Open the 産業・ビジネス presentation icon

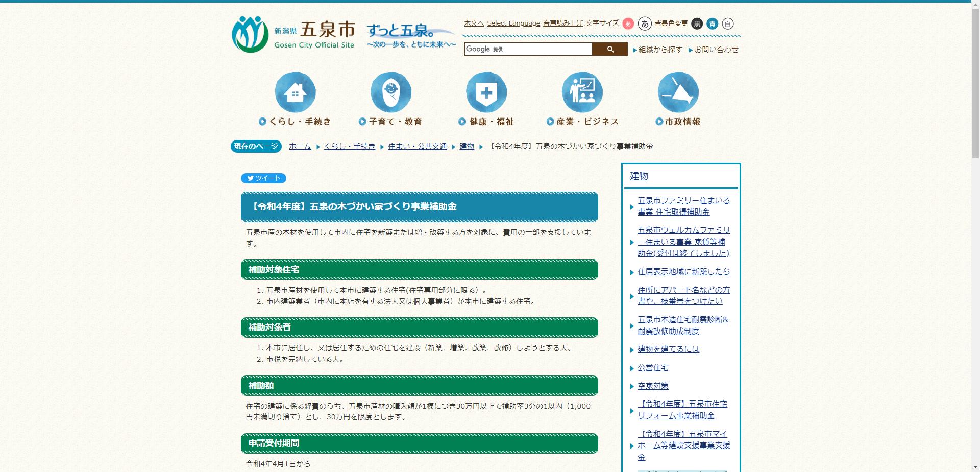tap(582, 92)
